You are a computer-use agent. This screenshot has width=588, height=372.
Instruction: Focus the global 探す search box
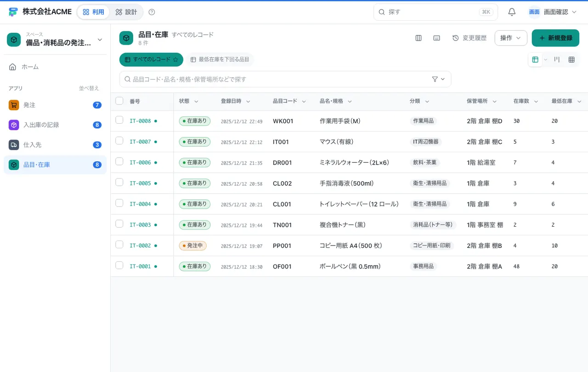point(435,12)
